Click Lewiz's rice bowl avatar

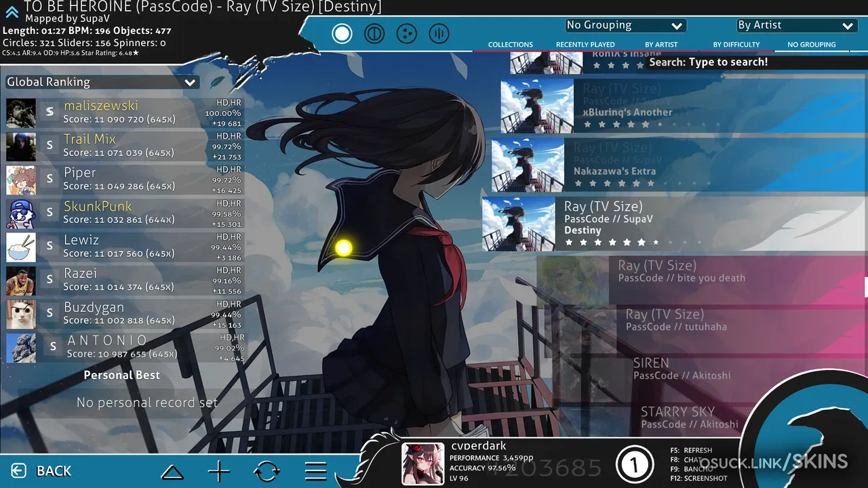21,247
